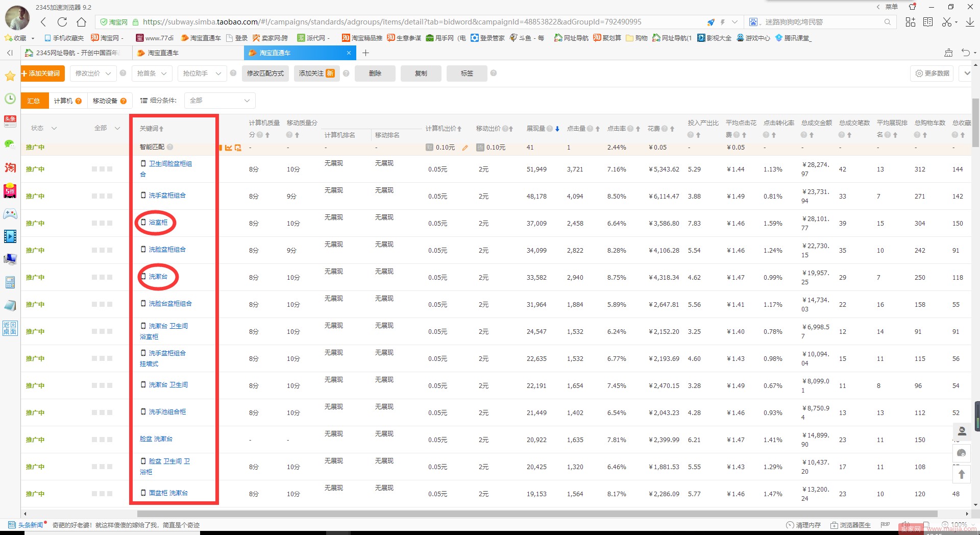Open the 抢首条 dropdown
The height and width of the screenshot is (535, 980).
152,74
